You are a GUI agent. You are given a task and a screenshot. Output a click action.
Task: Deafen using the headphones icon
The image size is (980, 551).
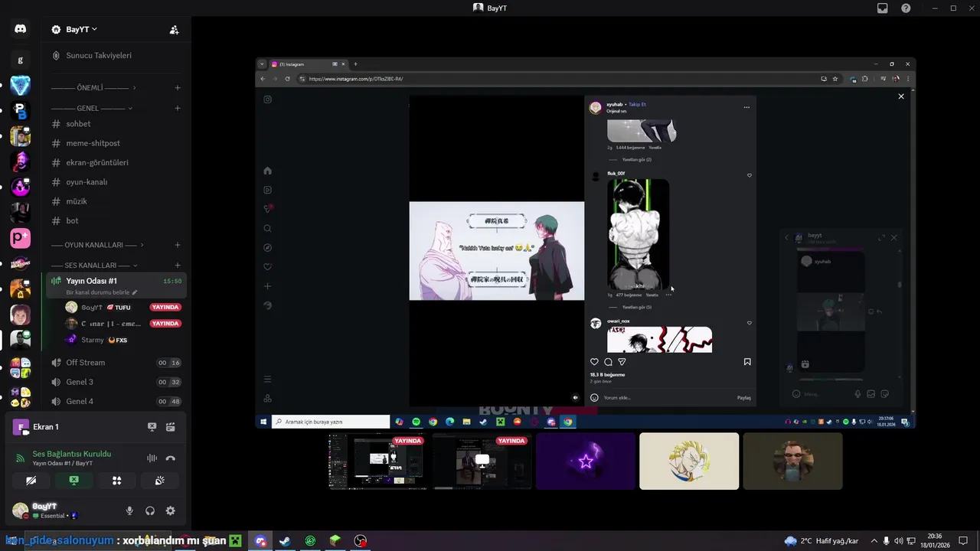point(150,510)
